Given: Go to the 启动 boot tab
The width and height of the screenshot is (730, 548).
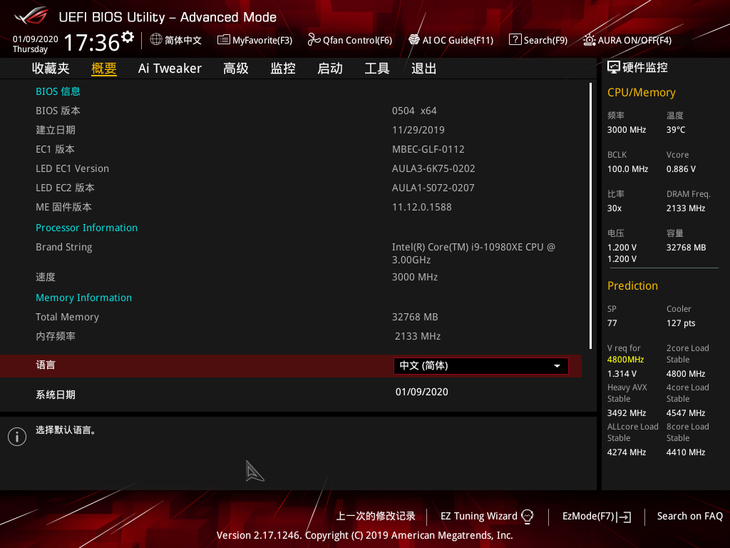Looking at the screenshot, I should (x=329, y=68).
